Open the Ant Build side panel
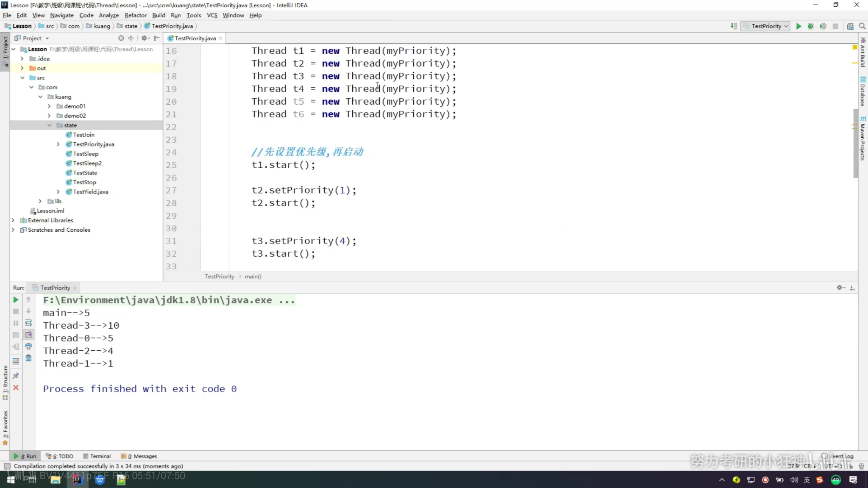The image size is (868, 488). (863, 52)
